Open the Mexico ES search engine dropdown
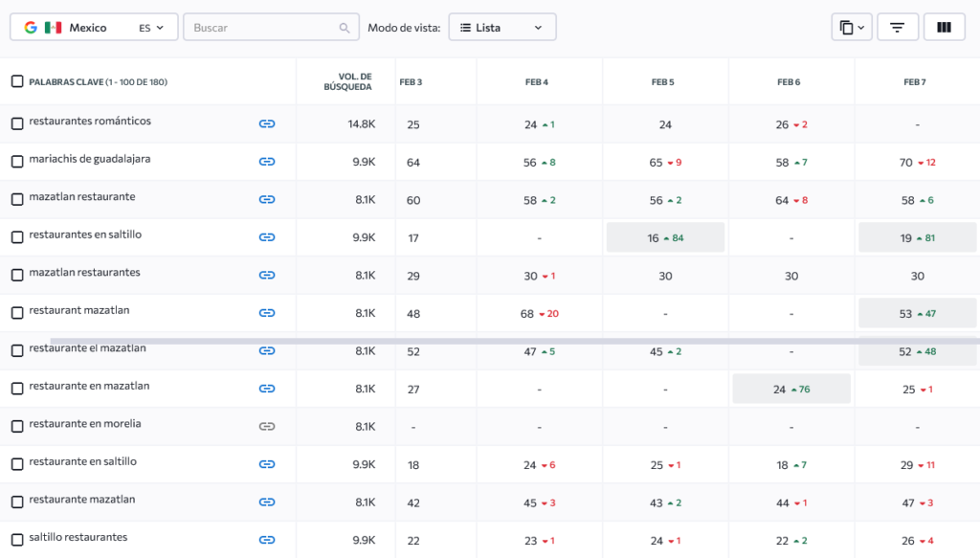 (x=94, y=28)
